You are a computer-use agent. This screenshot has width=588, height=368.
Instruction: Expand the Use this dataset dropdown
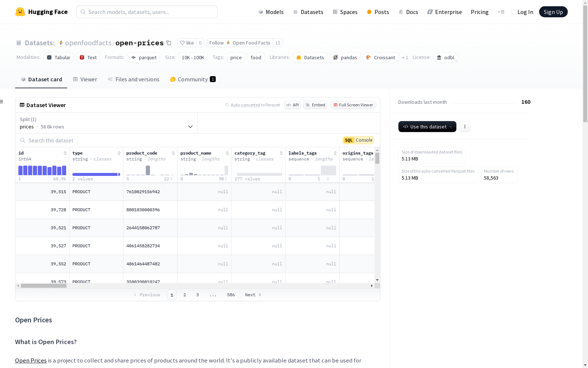(x=427, y=127)
